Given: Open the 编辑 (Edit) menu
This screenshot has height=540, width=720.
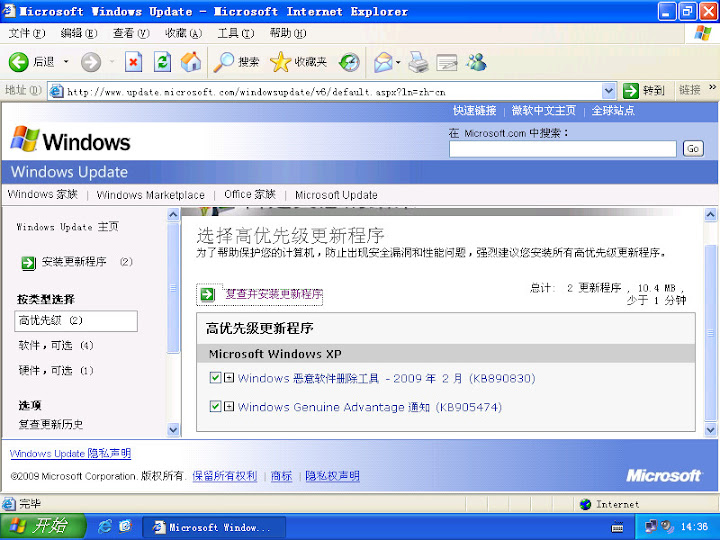Looking at the screenshot, I should (79, 33).
